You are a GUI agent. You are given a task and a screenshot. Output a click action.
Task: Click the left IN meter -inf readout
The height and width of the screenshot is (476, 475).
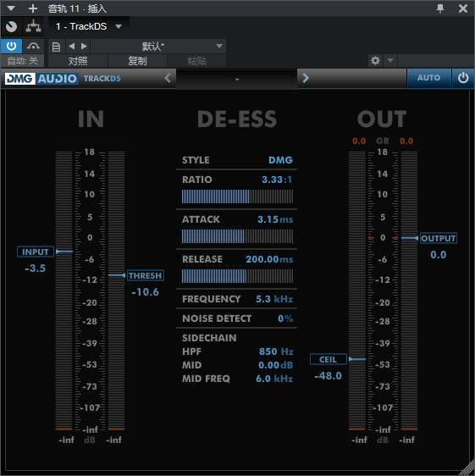66,440
